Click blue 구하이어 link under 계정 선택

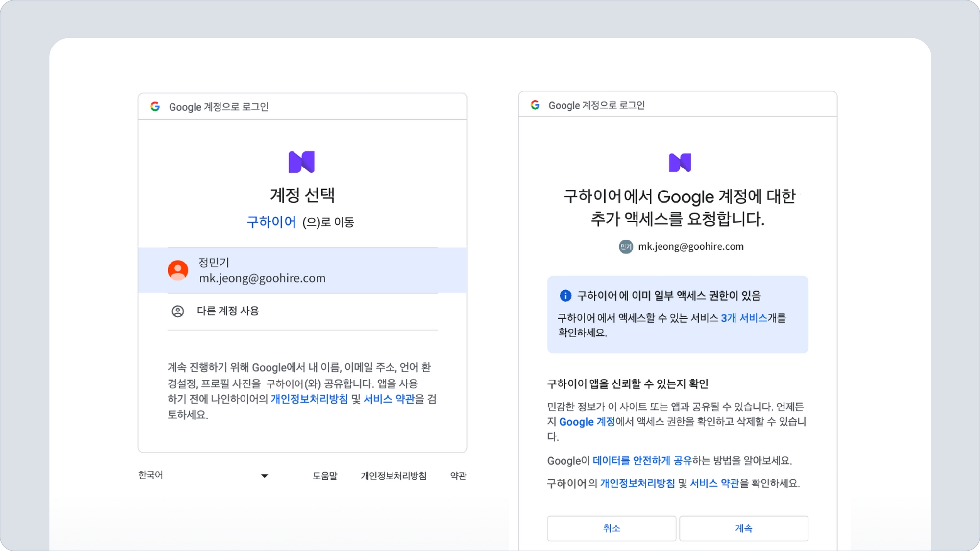click(271, 222)
